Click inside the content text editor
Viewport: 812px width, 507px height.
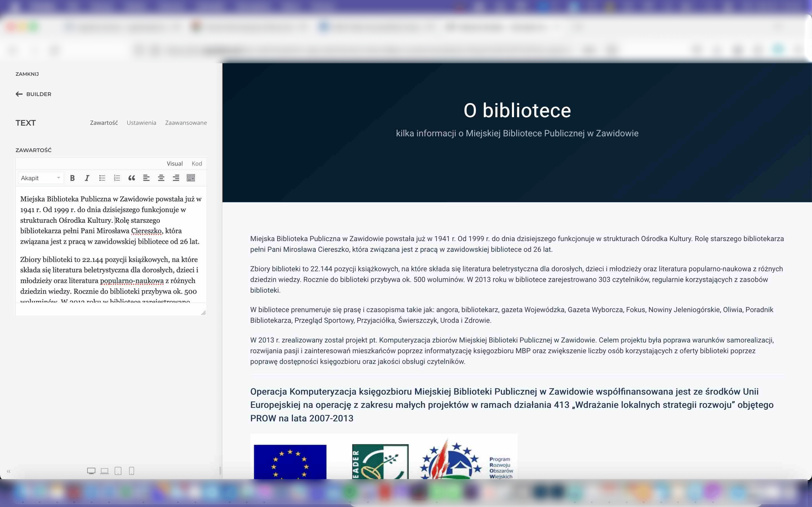pos(111,245)
